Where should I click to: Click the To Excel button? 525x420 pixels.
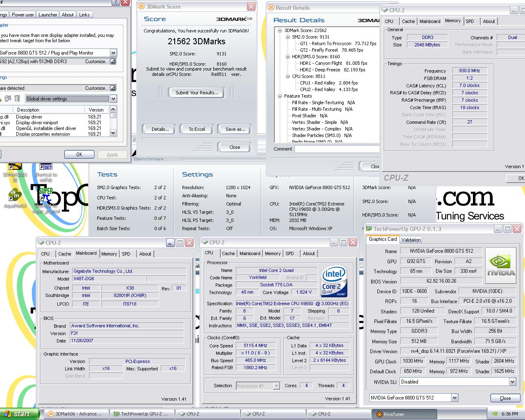pos(197,129)
